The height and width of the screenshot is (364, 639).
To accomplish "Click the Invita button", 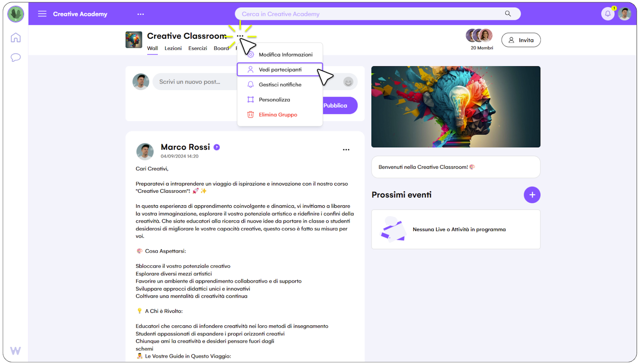I will 521,40.
